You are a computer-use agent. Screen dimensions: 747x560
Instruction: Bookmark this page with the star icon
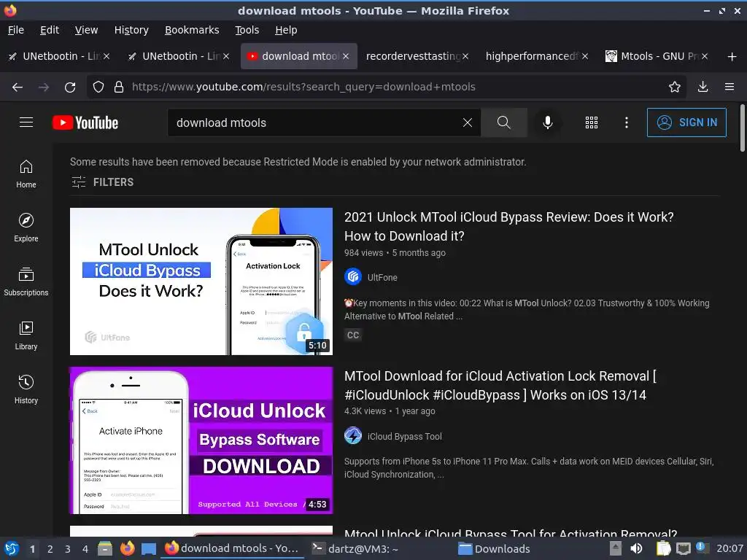pyautogui.click(x=675, y=87)
